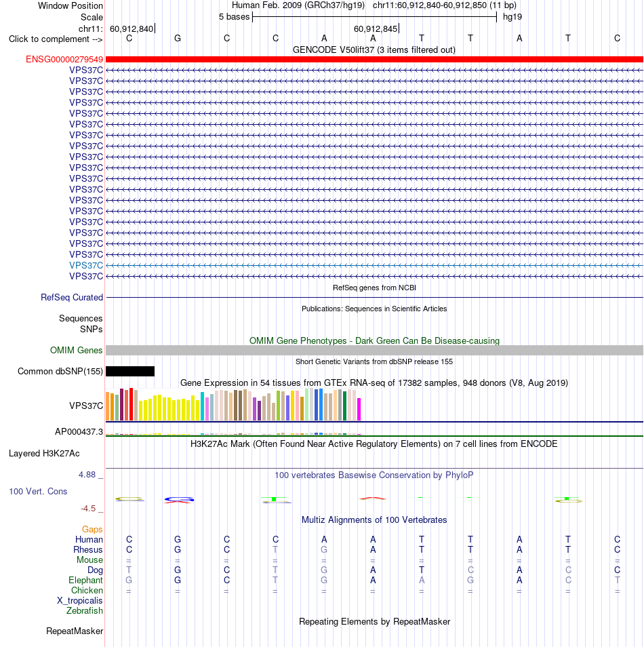The image size is (644, 647).
Task: Click the 60,912,840 position marker
Action: coord(132,29)
